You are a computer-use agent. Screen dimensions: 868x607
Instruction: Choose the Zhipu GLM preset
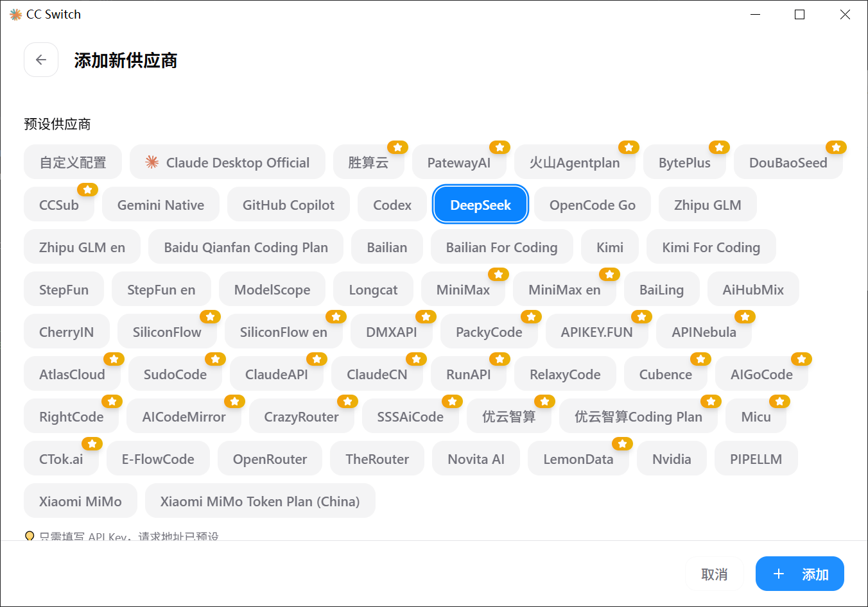tap(707, 205)
